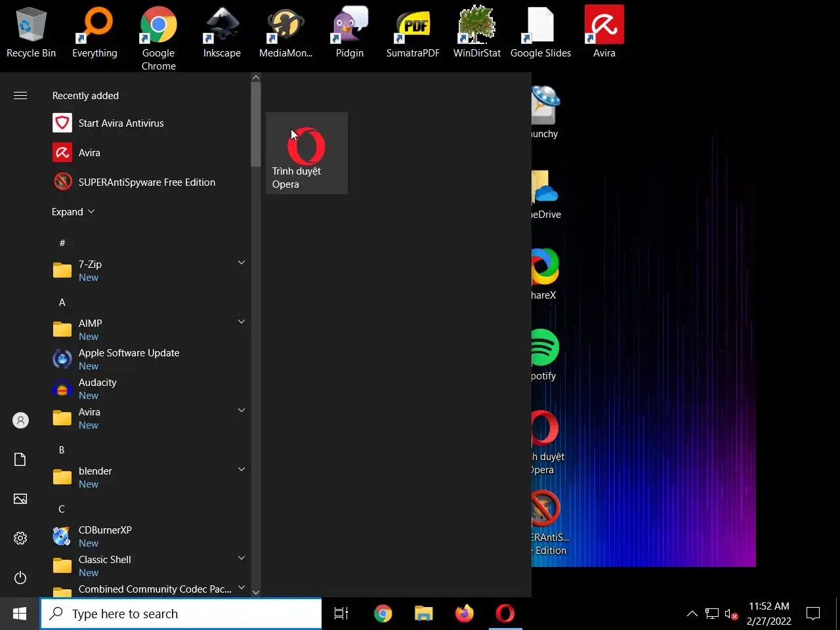Screen dimensions: 840x630
Task: Click the muted volume tray icon
Action: [x=732, y=614]
